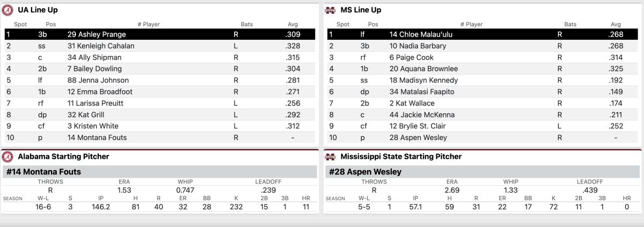Open player 31 Kenleigh Cahalan

[x=101, y=46]
